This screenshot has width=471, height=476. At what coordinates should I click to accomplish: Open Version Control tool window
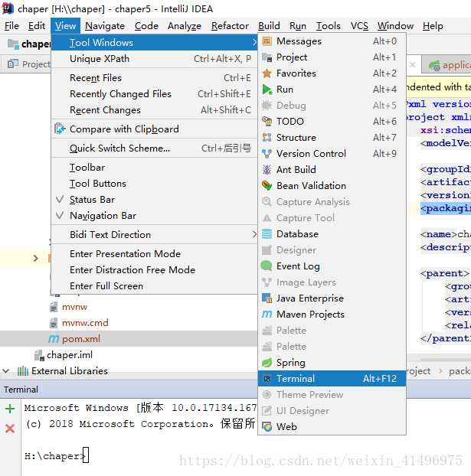tap(332, 154)
